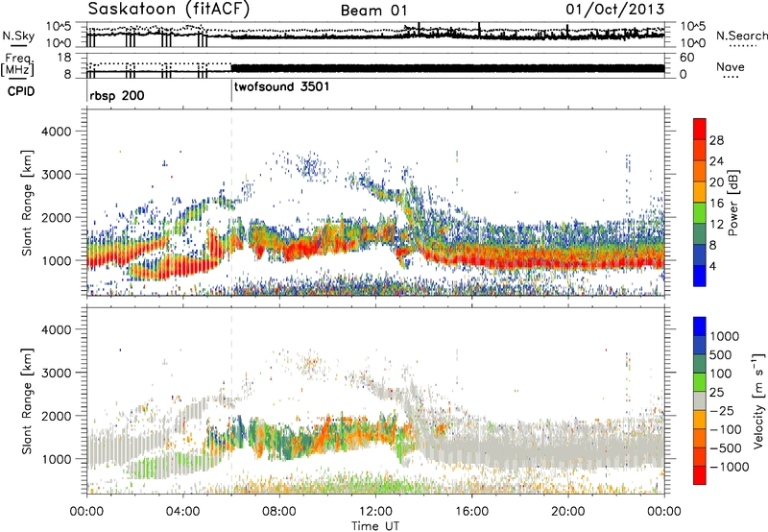This screenshot has width=768, height=532.
Task: Click the blue bottom segment of the power colorbar
Action: point(700,276)
